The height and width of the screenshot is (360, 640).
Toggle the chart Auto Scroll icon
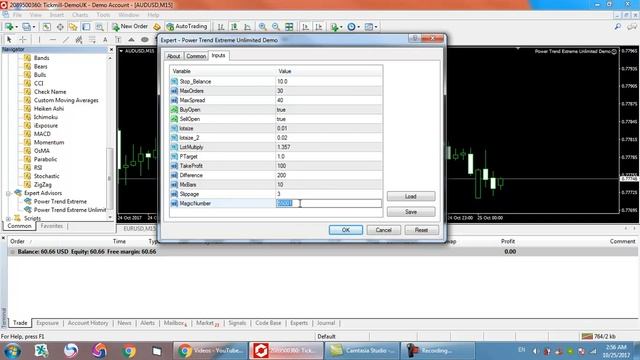[305, 27]
